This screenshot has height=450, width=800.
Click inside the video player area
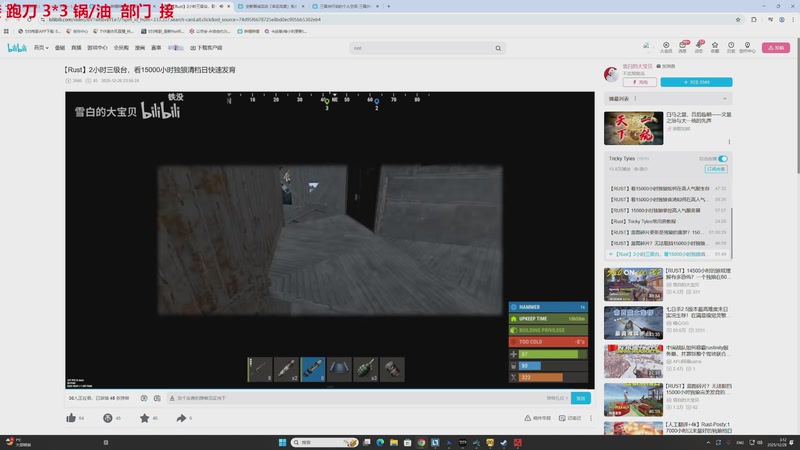pyautogui.click(x=330, y=240)
